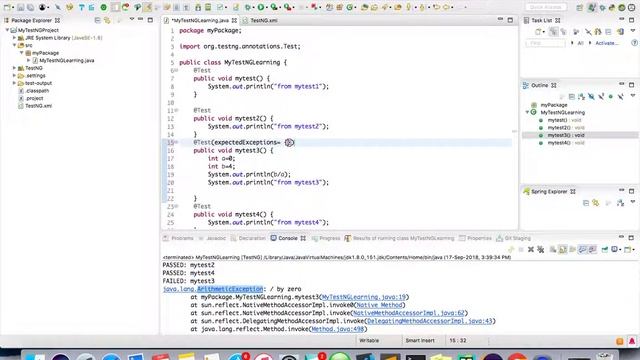Open Results of running class MyTestNGLearning tab
The image size is (640, 360).
[399, 238]
